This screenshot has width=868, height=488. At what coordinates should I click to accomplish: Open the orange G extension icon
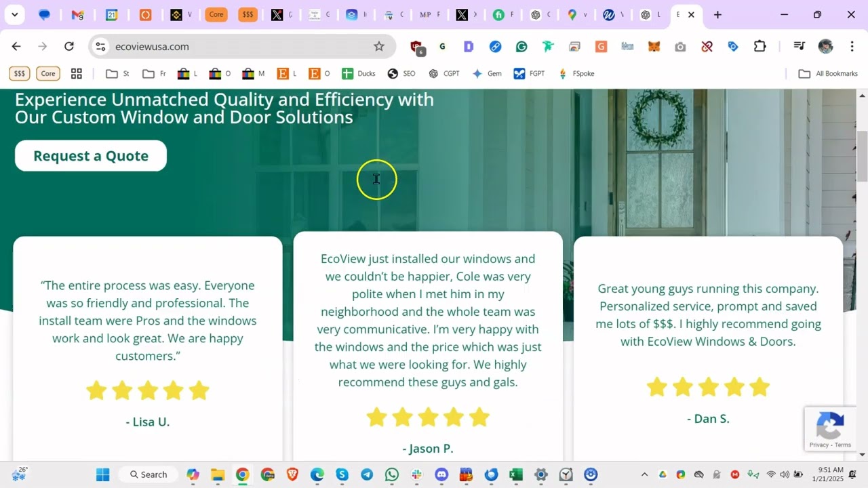tap(601, 46)
